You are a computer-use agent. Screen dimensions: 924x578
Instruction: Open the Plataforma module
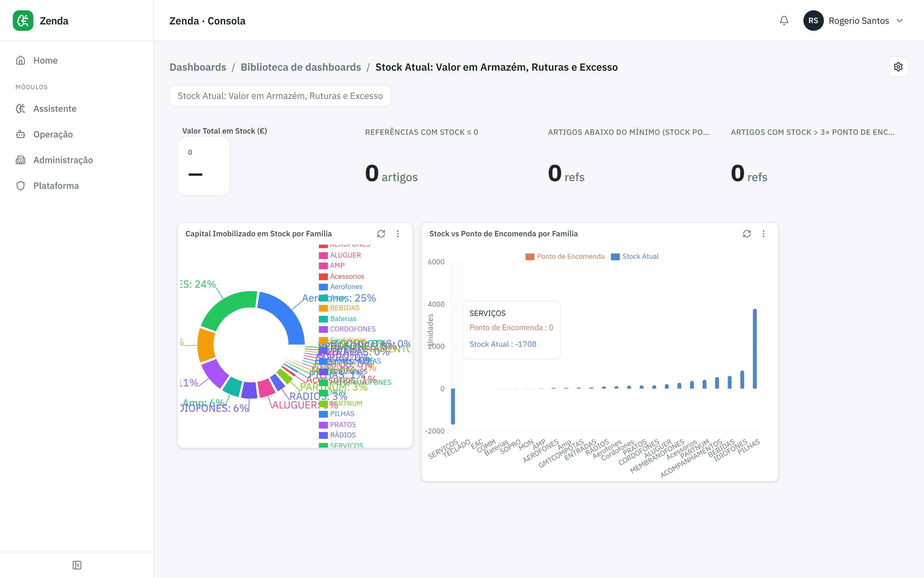[77, 185]
